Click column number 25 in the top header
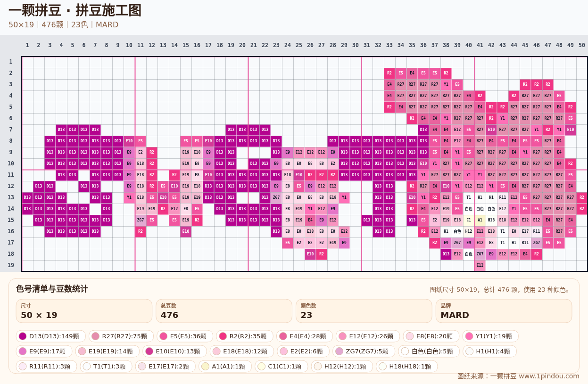 [299, 45]
